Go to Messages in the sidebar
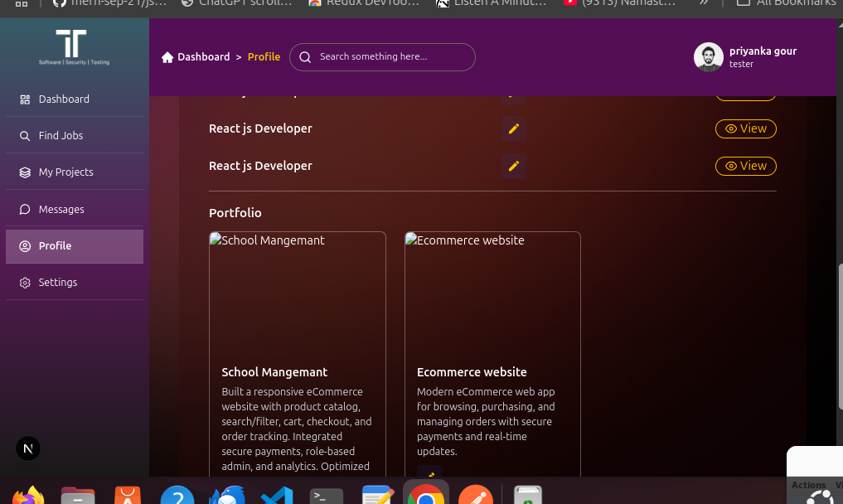 tap(61, 210)
